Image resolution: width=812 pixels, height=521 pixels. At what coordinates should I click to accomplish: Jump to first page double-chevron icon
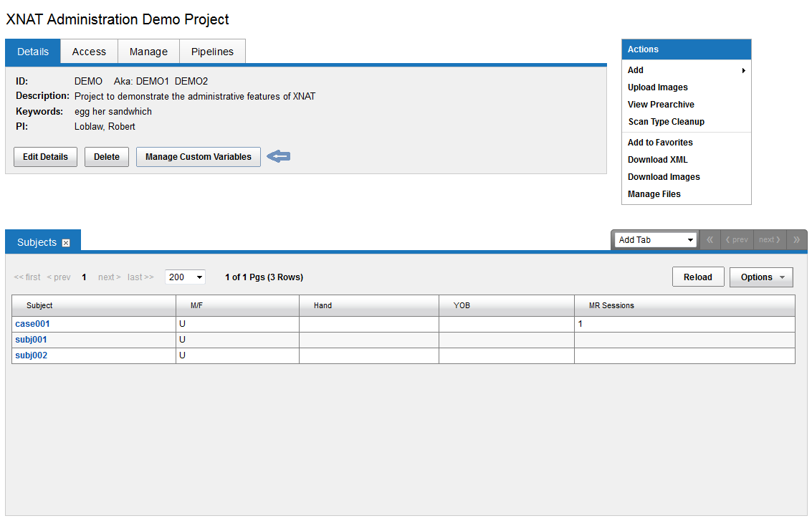pyautogui.click(x=710, y=240)
